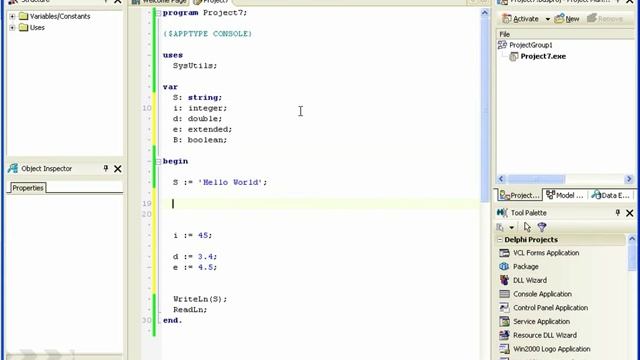Click the Object Inspector panel icon

tap(13, 168)
